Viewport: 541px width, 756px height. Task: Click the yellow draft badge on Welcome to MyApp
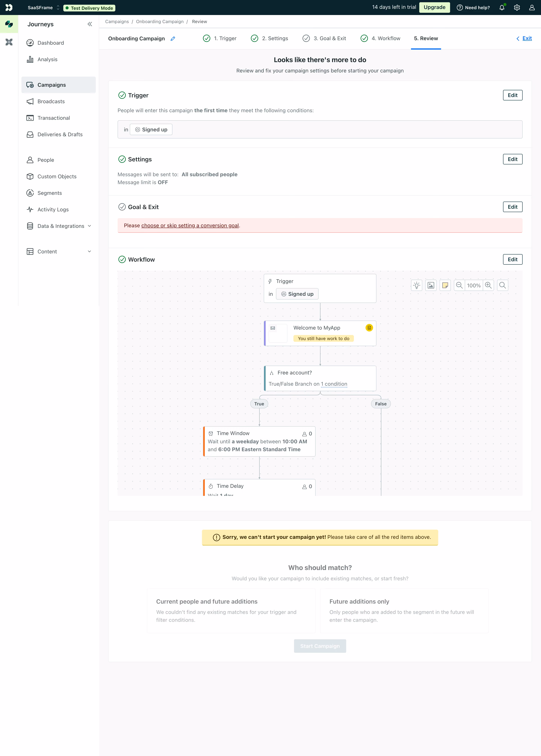369,328
